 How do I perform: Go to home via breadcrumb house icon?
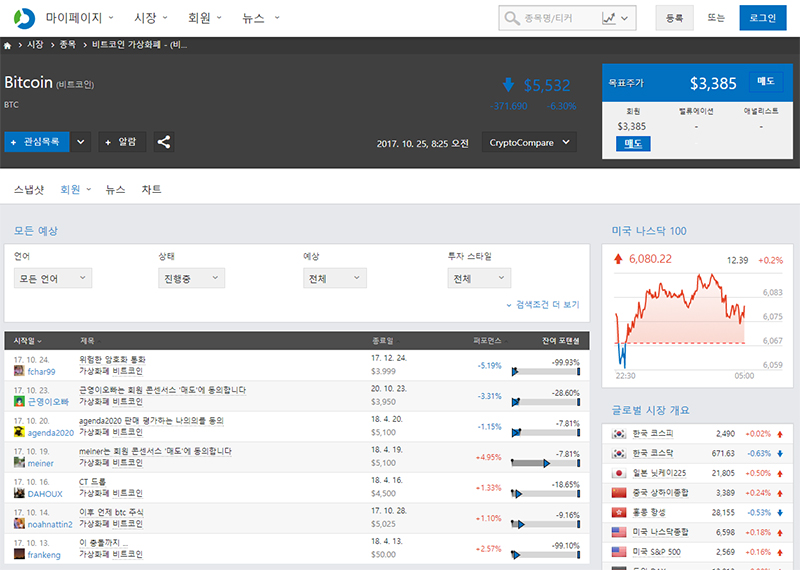8,45
